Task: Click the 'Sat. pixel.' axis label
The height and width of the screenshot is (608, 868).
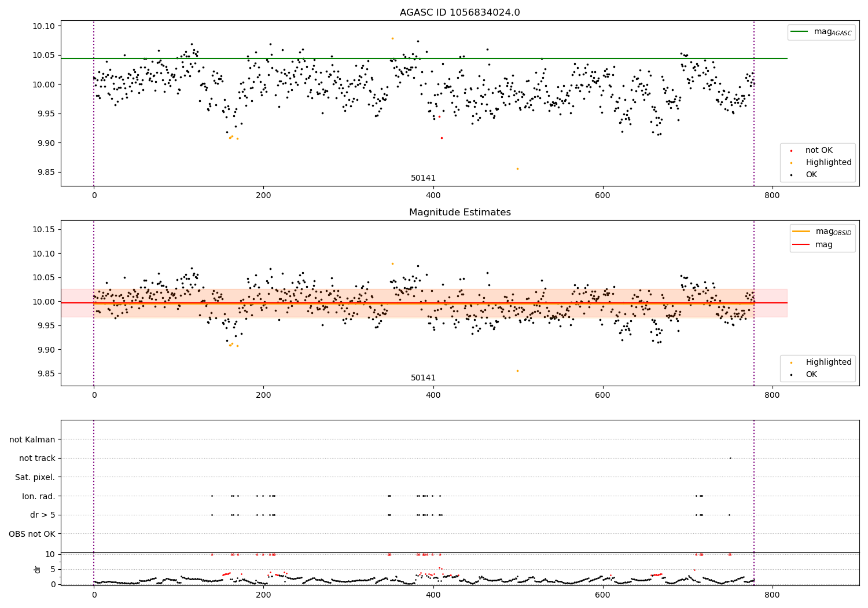Action: [35, 477]
